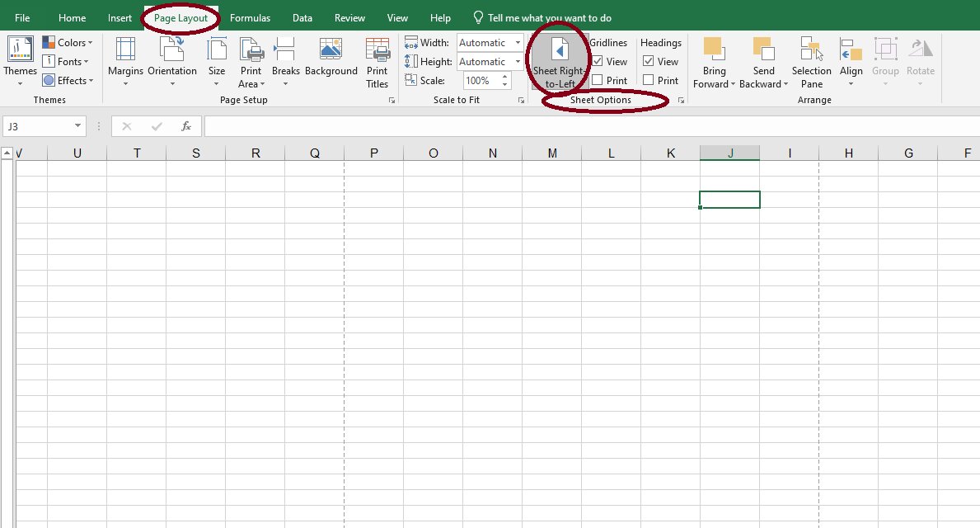Open the theme Colors button

coord(68,43)
